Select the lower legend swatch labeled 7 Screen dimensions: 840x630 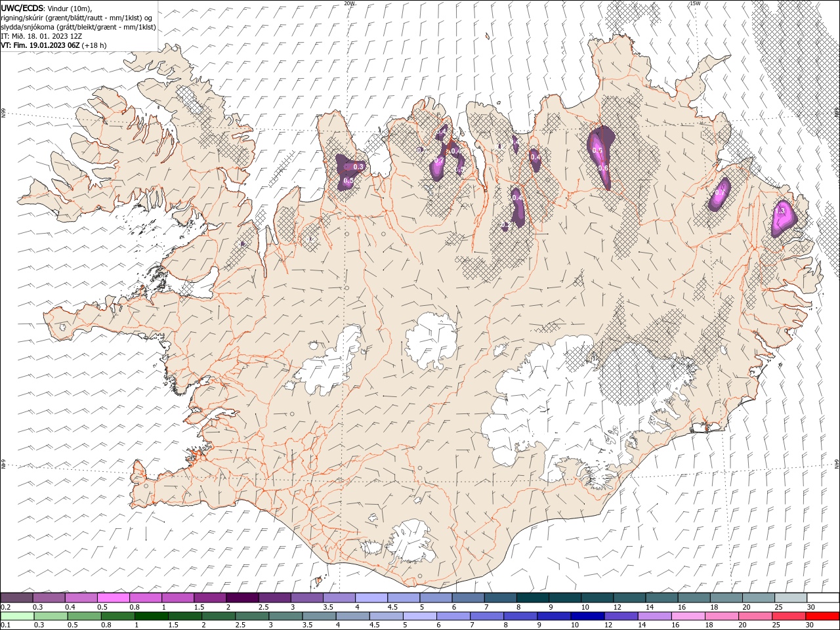click(486, 616)
